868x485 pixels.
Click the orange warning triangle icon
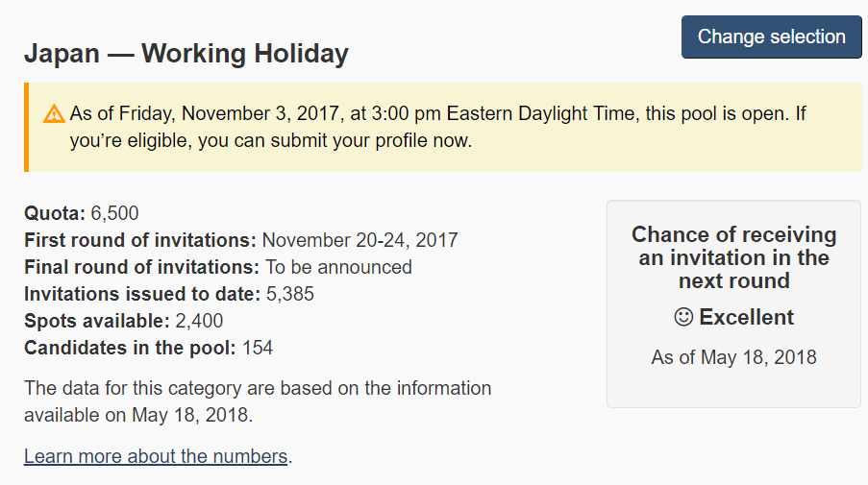tap(54, 114)
